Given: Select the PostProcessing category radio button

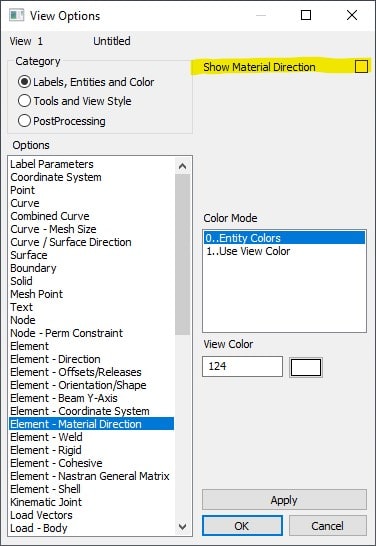Looking at the screenshot, I should tap(24, 121).
